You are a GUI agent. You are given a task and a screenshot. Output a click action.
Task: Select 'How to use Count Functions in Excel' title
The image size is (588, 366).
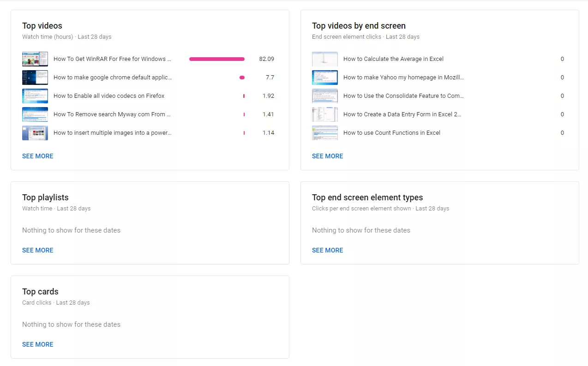392,133
